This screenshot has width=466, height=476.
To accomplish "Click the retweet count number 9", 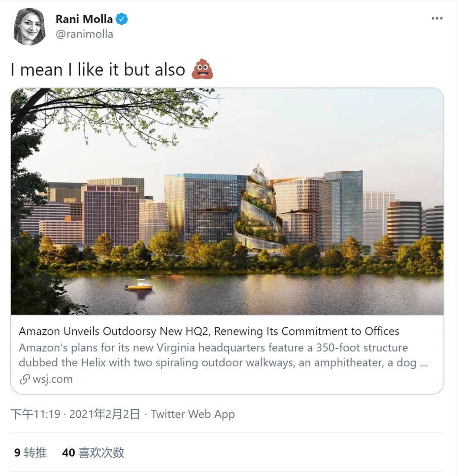I will tap(17, 453).
